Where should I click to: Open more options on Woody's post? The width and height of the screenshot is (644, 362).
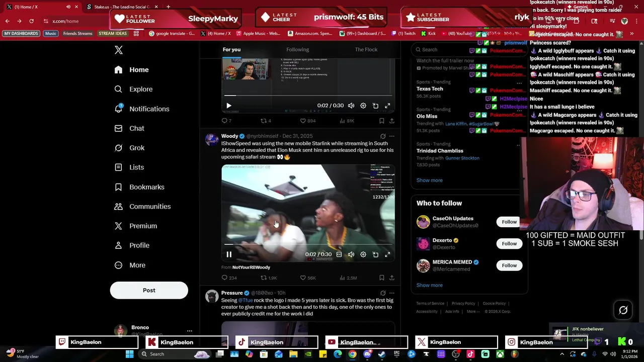point(392,136)
